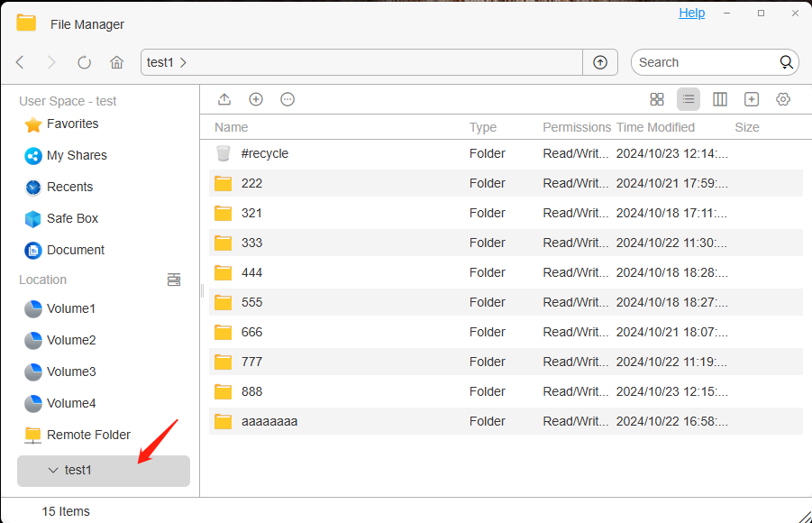Select the folder named 222
This screenshot has width=812, height=523.
coord(506,183)
